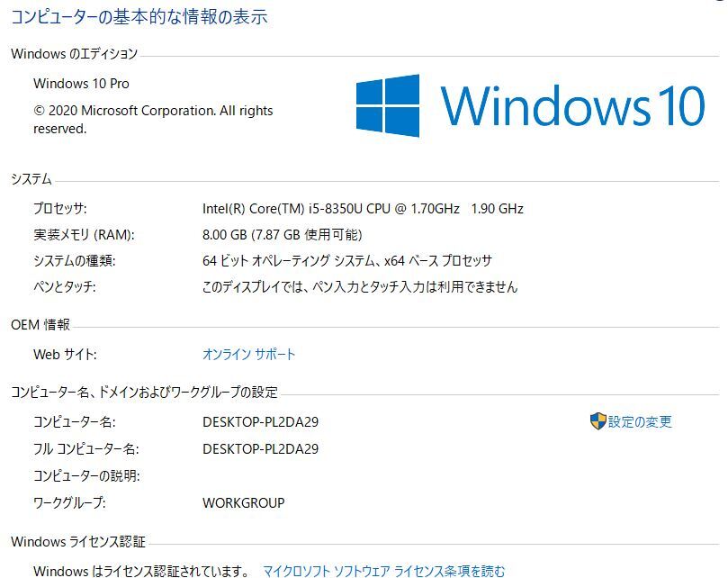728x578 pixels.
Task: Click the ペンとタッチ status text
Action: click(360, 286)
